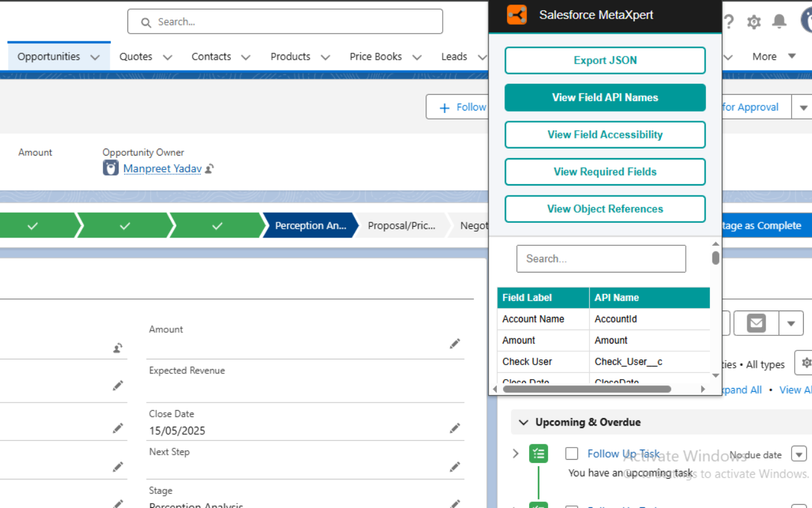Click the change owner icon in details
This screenshot has height=508, width=812.
[x=117, y=348]
